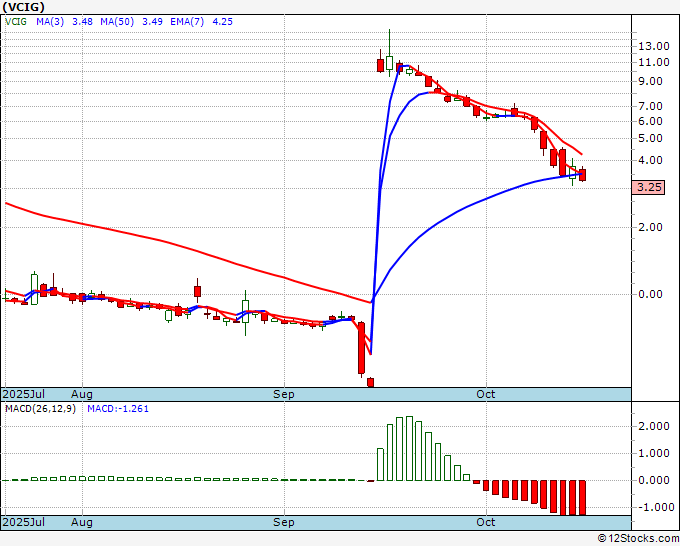Click Sep on the price chart date axis
Viewport: 680px width, 546px height.
point(284,394)
